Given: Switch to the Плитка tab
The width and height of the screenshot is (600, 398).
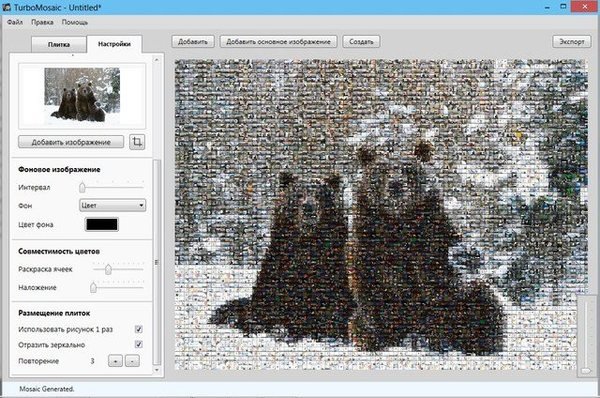Looking at the screenshot, I should coord(59,44).
